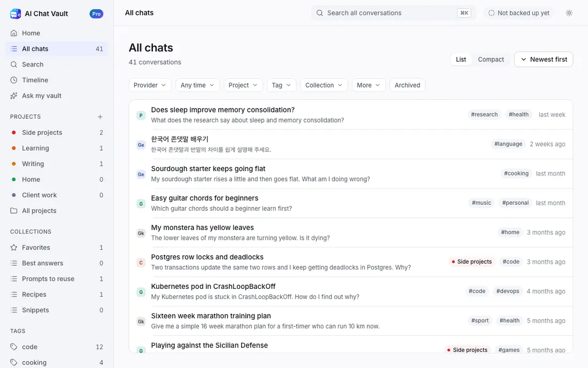Filter by the code tag in the sidebar

click(57, 347)
